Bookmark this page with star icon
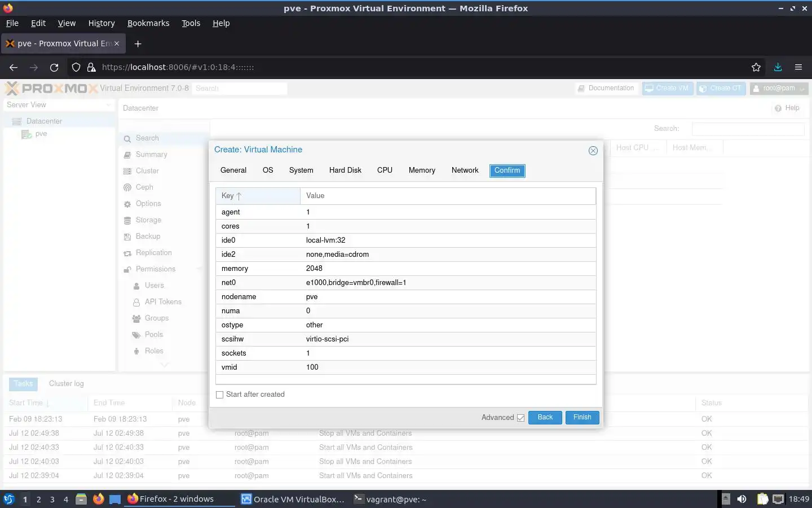 [756, 67]
